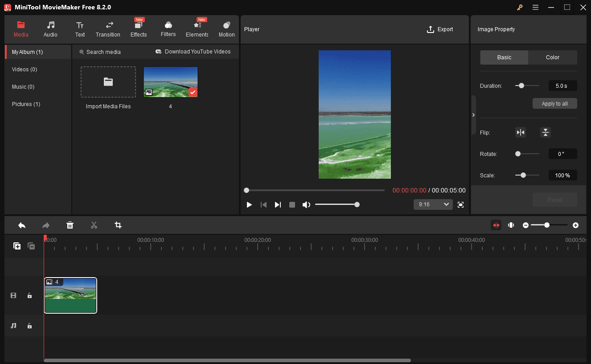
Task: Click the Rotate 0° value field
Action: coord(563,154)
